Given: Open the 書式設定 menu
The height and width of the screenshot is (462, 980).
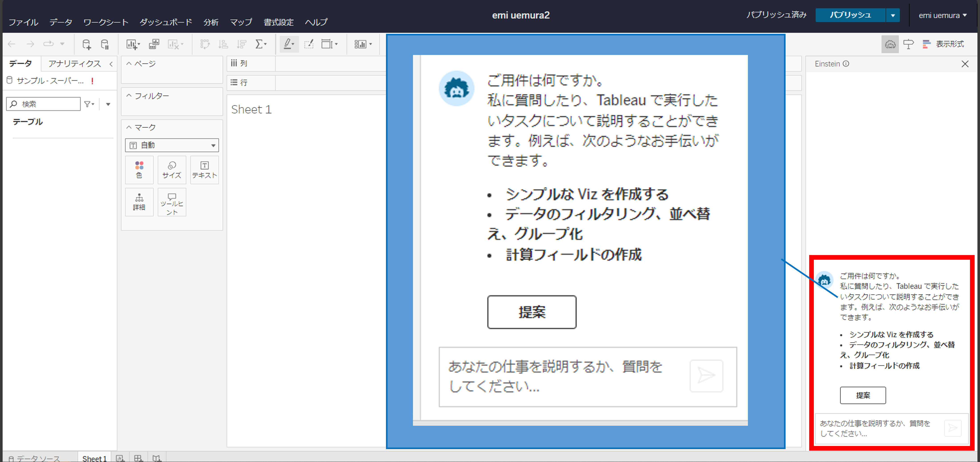Looking at the screenshot, I should (x=278, y=22).
